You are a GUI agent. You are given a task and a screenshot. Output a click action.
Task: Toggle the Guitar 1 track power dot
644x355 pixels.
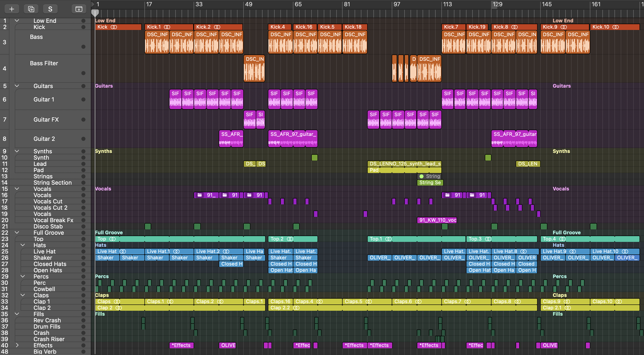point(83,99)
